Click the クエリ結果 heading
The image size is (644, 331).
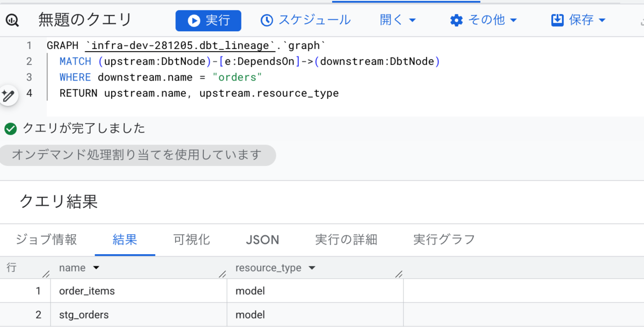(58, 202)
